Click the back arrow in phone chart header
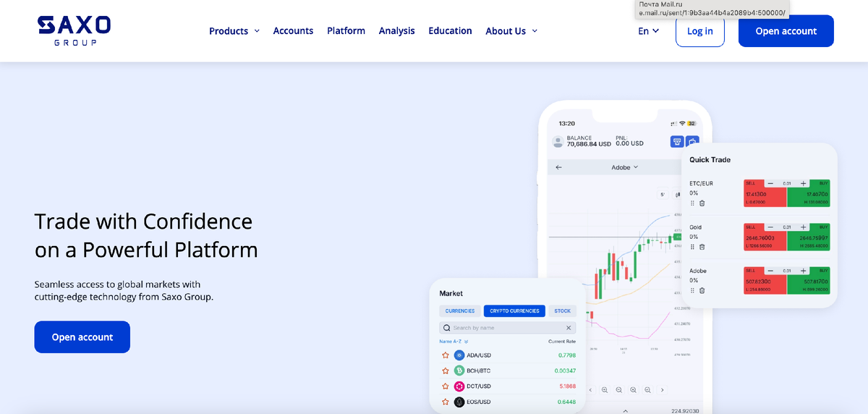Screen dimensions: 868x414 [558, 167]
